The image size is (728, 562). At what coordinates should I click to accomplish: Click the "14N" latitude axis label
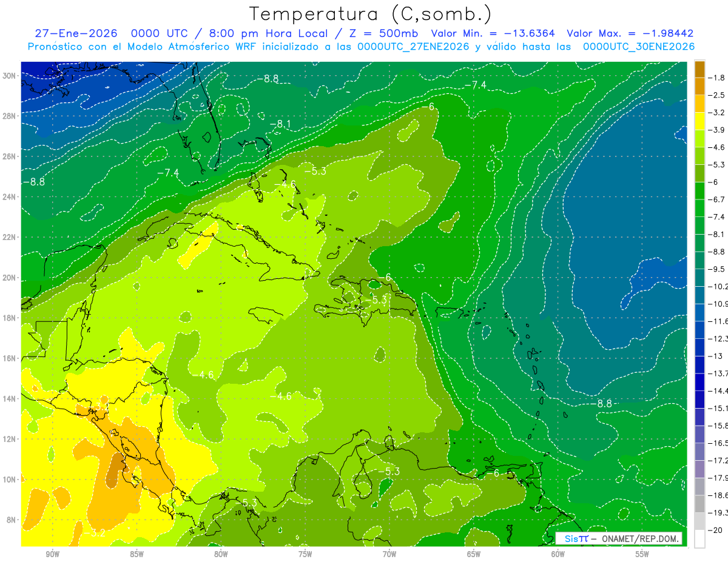(10, 398)
